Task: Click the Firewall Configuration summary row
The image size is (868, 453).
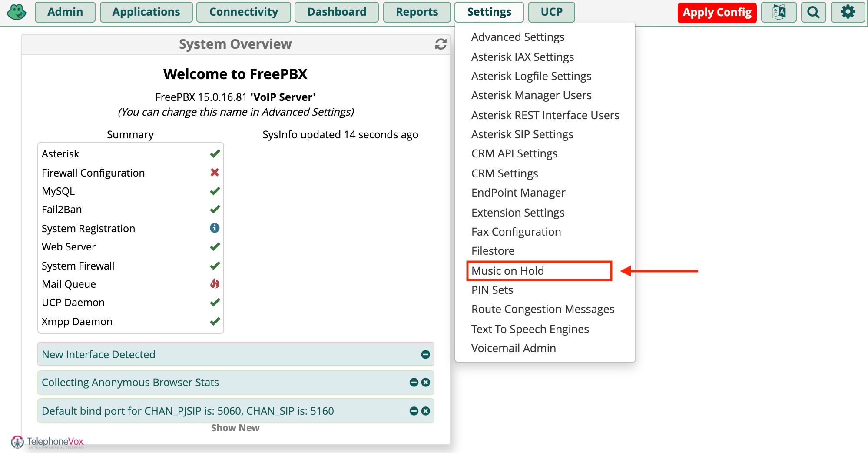Action: 131,173
